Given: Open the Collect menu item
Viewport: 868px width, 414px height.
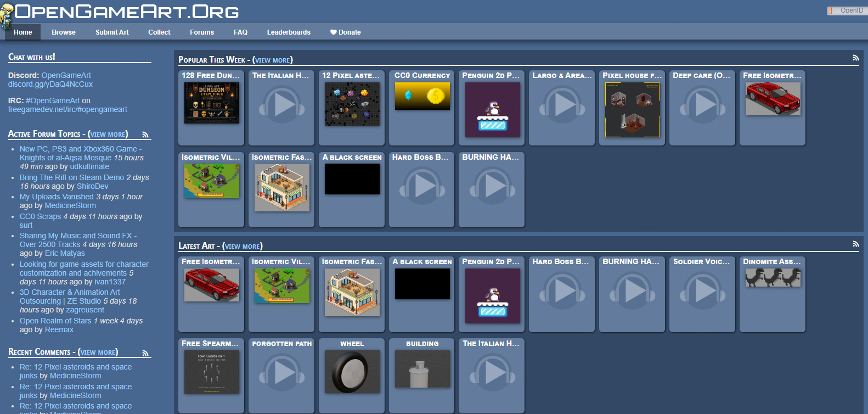Looking at the screenshot, I should 159,32.
